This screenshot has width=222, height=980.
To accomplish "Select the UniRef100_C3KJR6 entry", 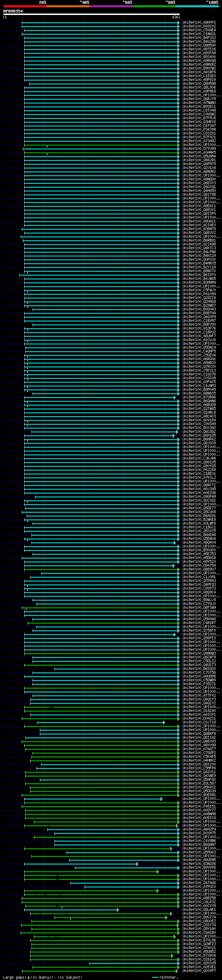I will click(x=199, y=459).
